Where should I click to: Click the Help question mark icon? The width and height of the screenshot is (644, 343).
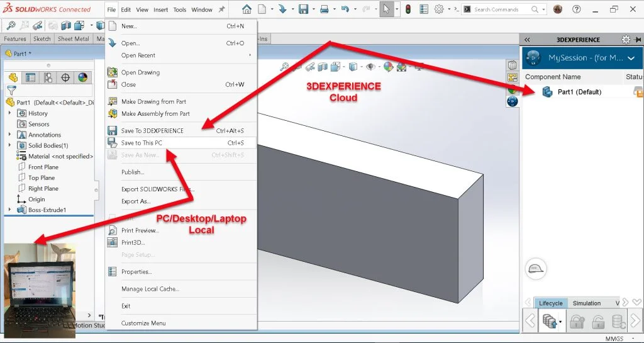tap(577, 9)
